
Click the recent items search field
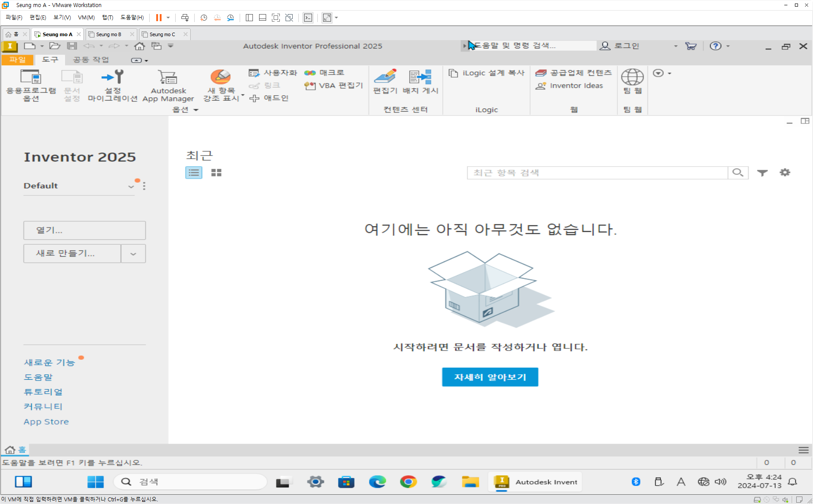(x=597, y=173)
